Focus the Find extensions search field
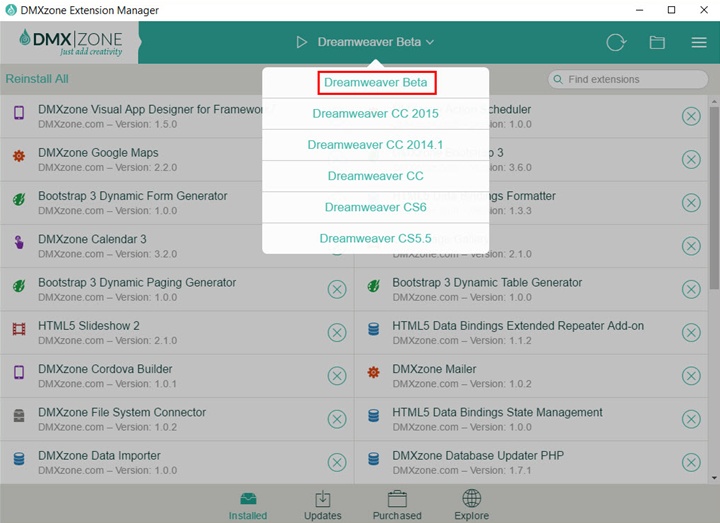The image size is (720, 523). tap(628, 79)
